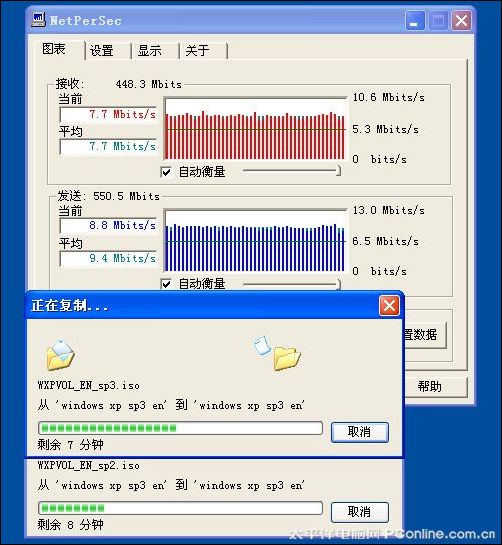Cancel the WXPVOL_EN_sp2.iso copy
This screenshot has width=502, height=545.
tap(359, 512)
